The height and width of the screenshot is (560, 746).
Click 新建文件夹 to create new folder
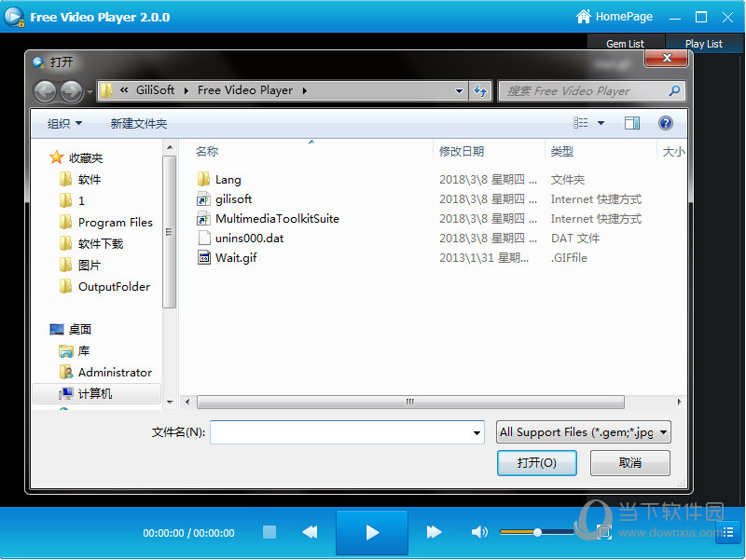139,124
